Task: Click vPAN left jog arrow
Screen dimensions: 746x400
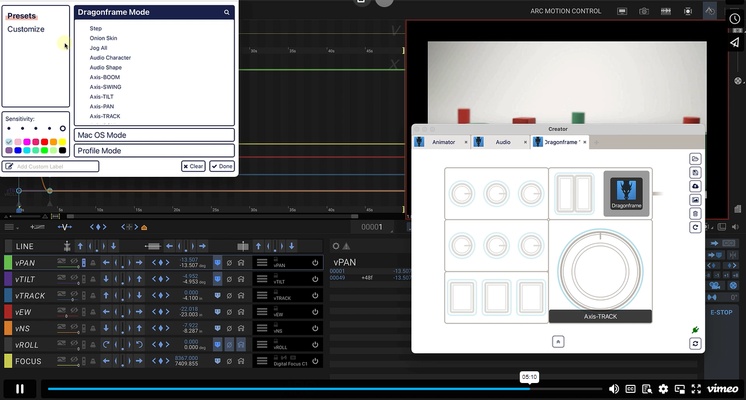Action: (106, 263)
